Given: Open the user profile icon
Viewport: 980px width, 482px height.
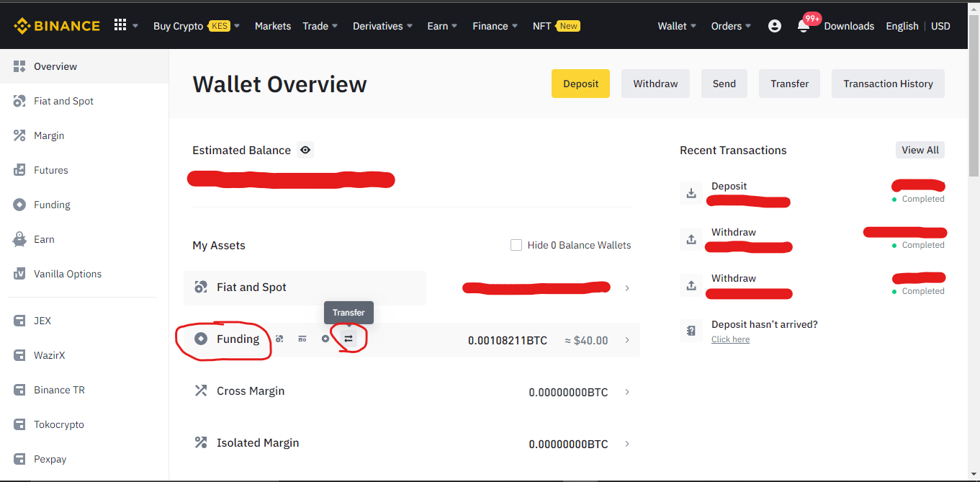Looking at the screenshot, I should (775, 26).
